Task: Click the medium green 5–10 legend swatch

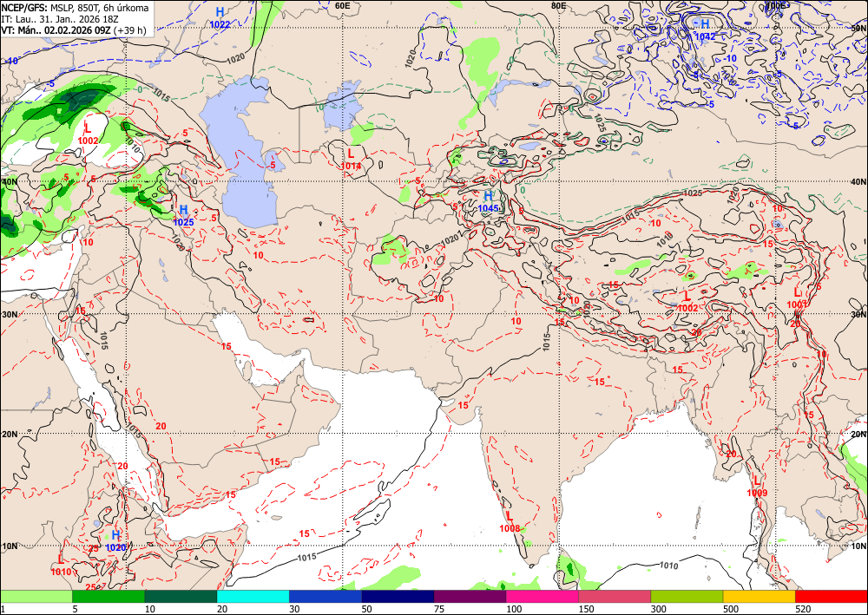Action: [x=108, y=597]
